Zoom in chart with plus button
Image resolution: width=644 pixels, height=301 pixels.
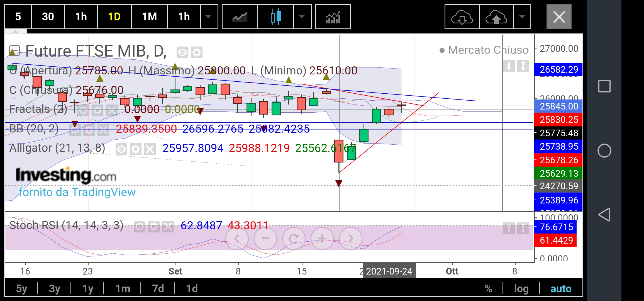pyautogui.click(x=322, y=238)
